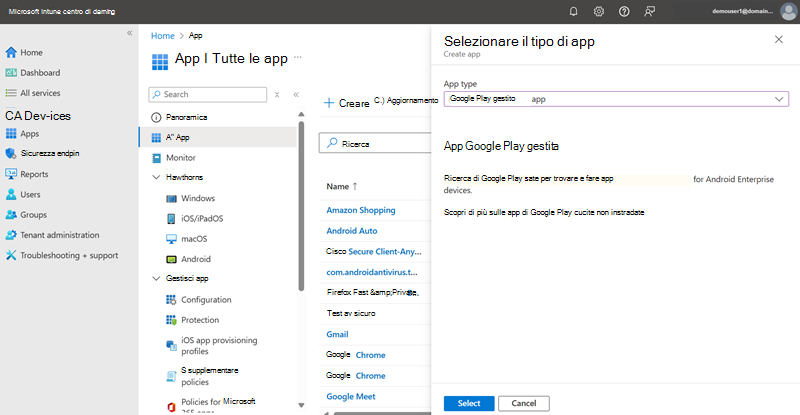Collapse the Hawthorns section
Screen dimensions: 800x415
tap(156, 177)
